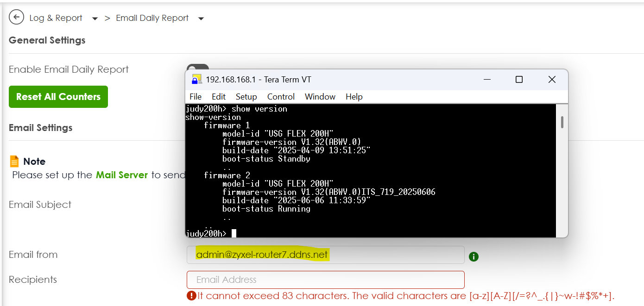
Task: Click the build-date 2025-04-09 terminal line
Action: click(297, 150)
